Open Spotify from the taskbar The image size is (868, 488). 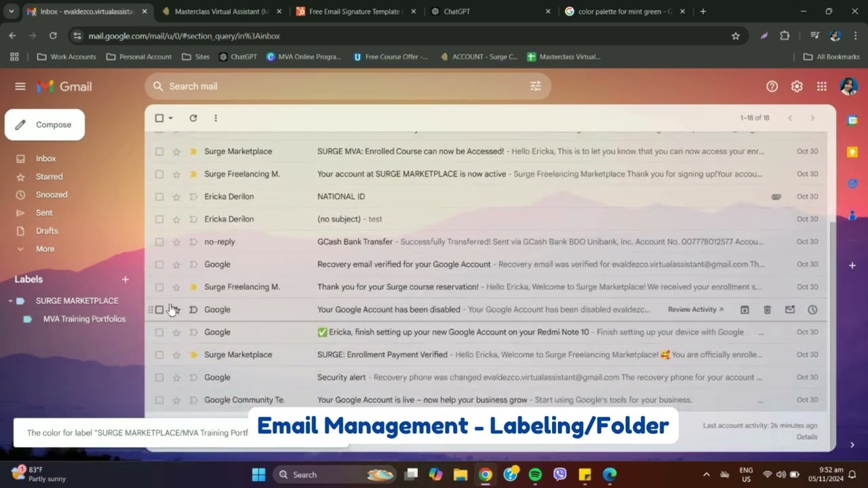535,474
